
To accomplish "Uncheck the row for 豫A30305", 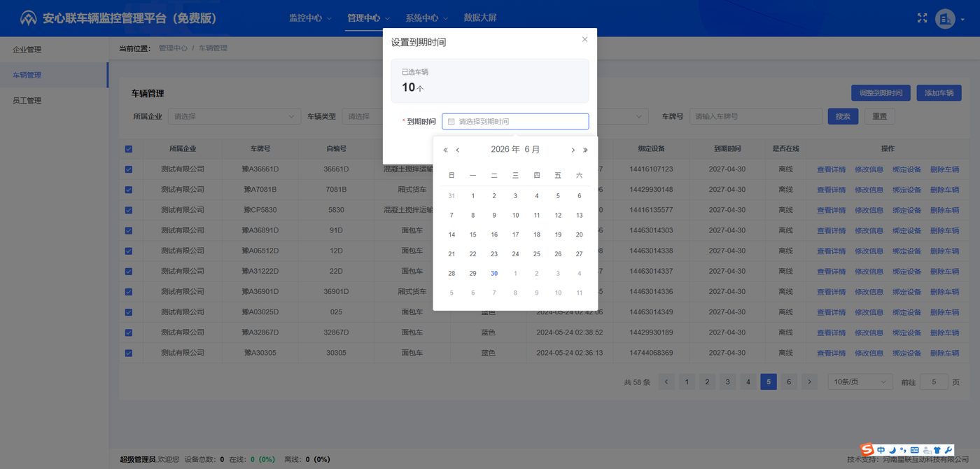I will (x=128, y=353).
